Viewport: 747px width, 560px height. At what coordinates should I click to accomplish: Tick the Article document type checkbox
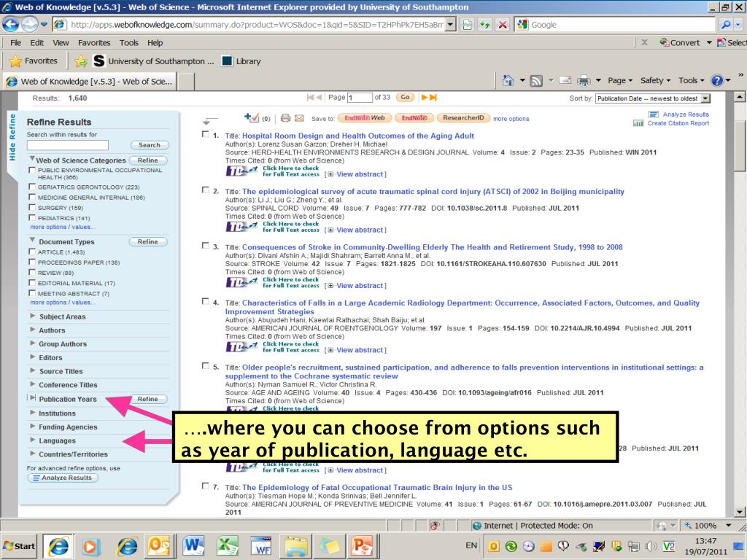32,252
